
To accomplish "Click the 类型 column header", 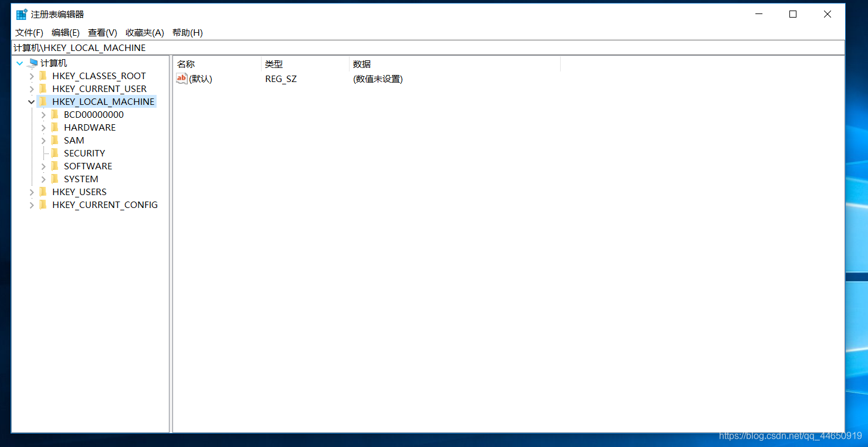I will tap(305, 64).
